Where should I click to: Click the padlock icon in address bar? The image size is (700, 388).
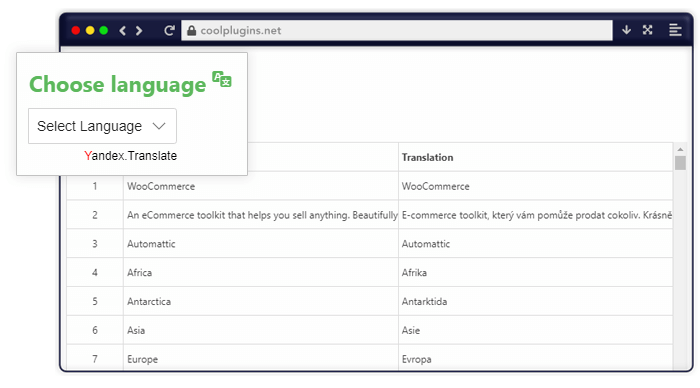pyautogui.click(x=192, y=30)
